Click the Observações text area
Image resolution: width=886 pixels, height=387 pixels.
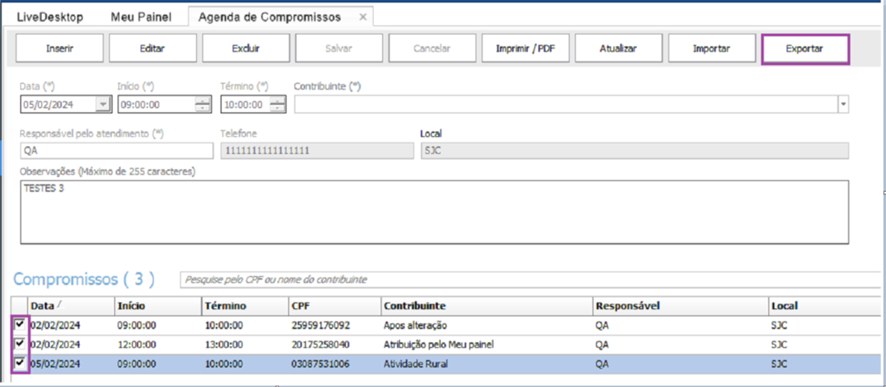coord(434,212)
